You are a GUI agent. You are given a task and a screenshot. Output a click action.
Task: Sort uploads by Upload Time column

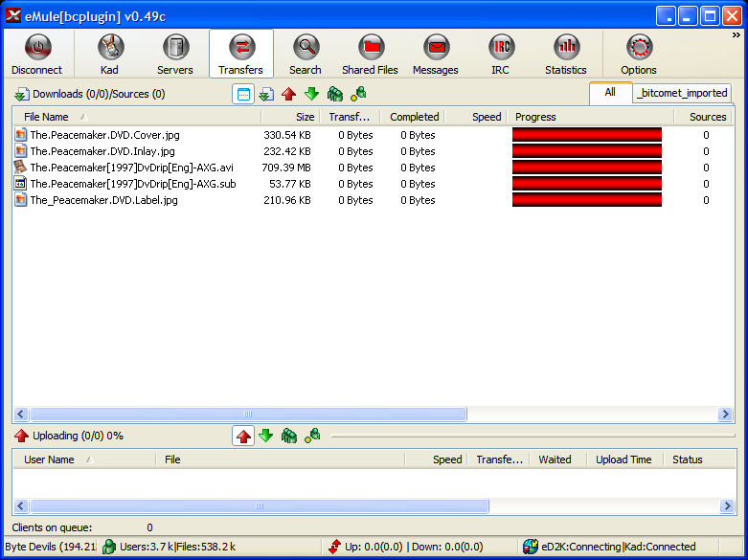tap(625, 459)
